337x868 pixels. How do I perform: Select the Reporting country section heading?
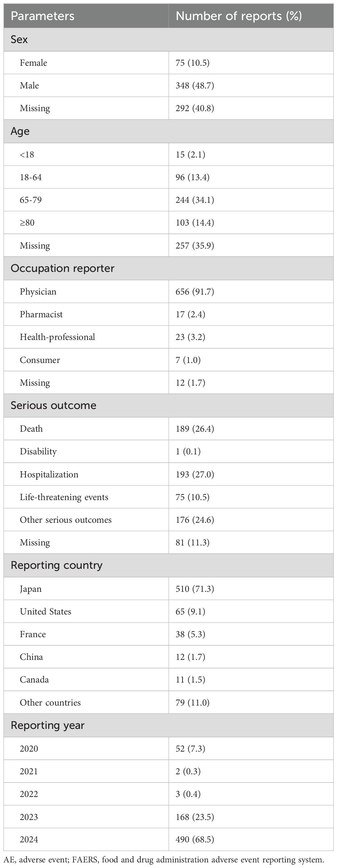(56, 566)
